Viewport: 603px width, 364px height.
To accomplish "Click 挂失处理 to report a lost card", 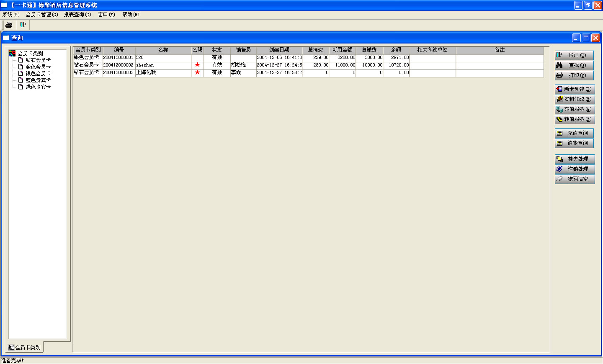I will tap(575, 159).
